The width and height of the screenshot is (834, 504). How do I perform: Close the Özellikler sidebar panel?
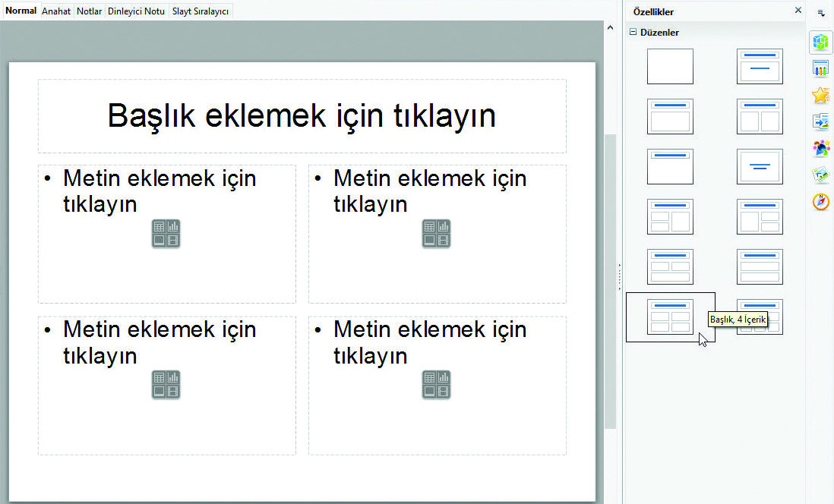pyautogui.click(x=798, y=11)
